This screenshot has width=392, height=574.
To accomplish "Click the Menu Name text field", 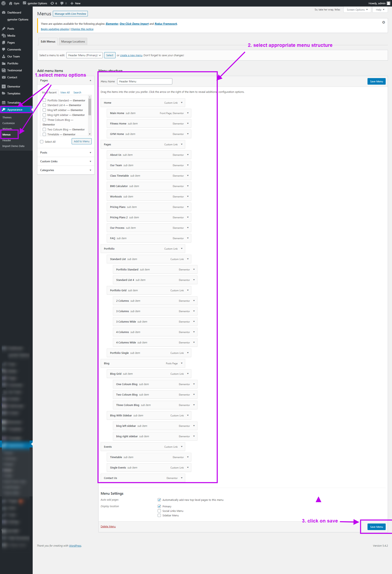I will pyautogui.click(x=145, y=81).
